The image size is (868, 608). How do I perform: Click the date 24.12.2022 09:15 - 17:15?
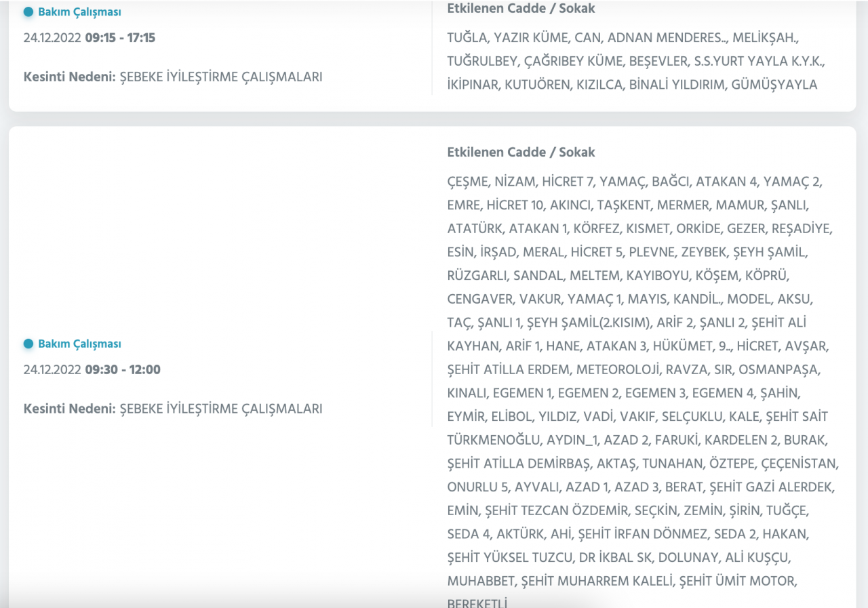coord(89,38)
